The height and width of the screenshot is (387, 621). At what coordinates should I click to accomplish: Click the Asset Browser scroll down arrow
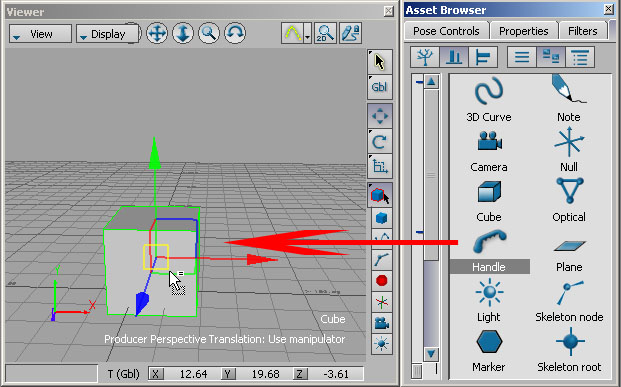(431, 353)
